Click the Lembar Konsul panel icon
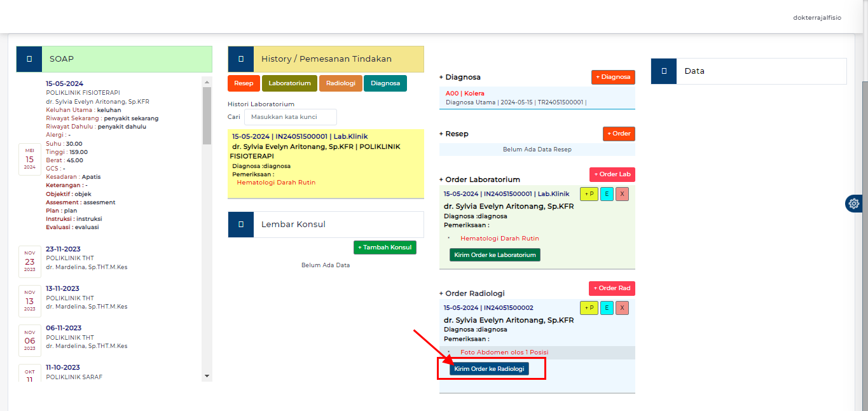This screenshot has width=868, height=411. point(240,224)
